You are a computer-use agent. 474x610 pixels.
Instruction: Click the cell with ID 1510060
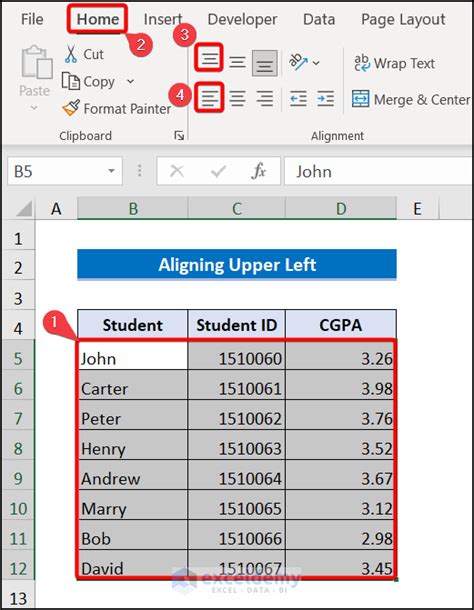pos(237,356)
